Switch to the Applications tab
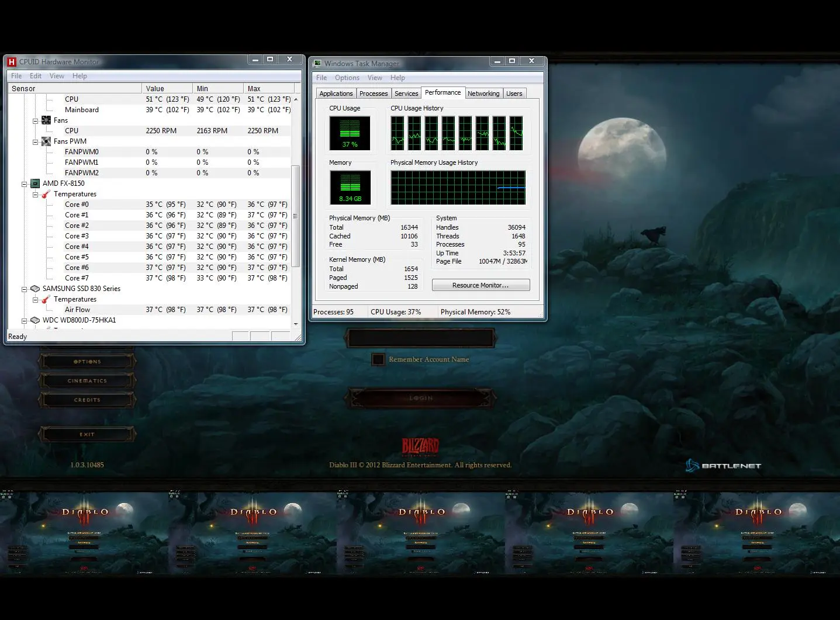Image resolution: width=840 pixels, height=620 pixels. [336, 93]
